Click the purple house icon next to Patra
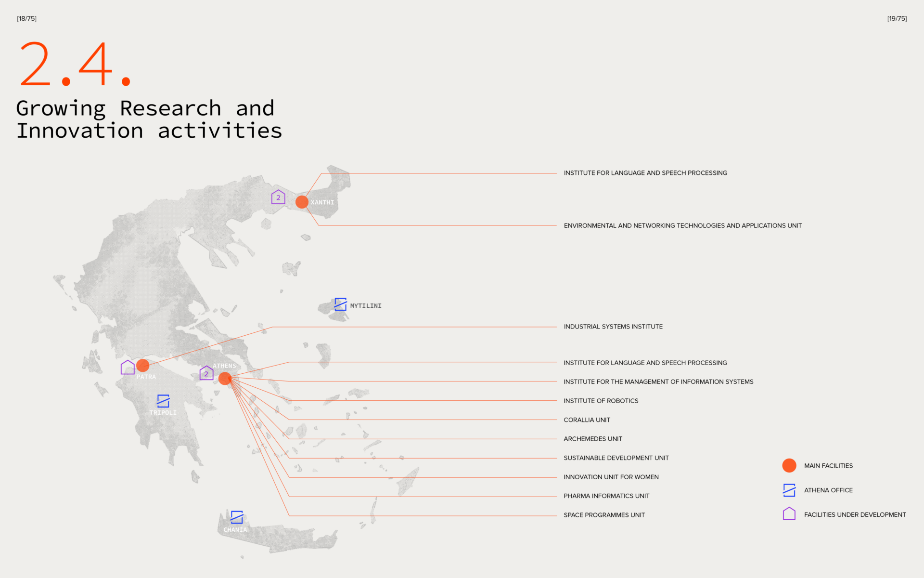This screenshot has width=924, height=578. pos(128,368)
